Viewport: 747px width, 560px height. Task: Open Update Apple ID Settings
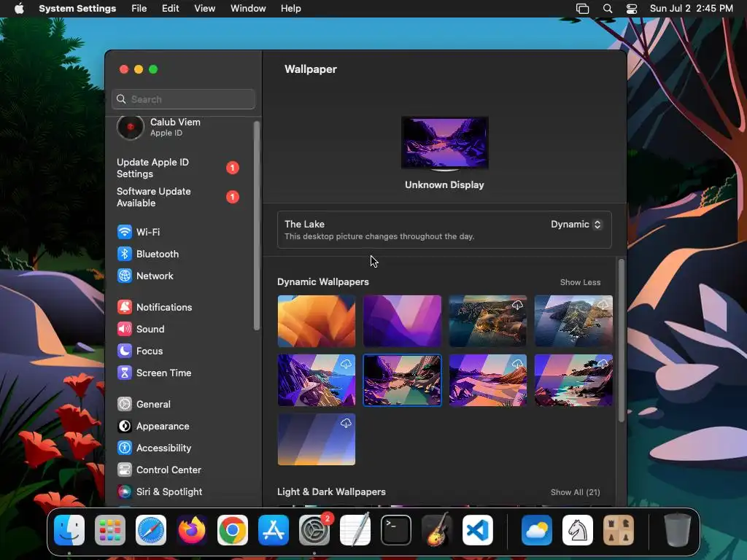tap(178, 168)
